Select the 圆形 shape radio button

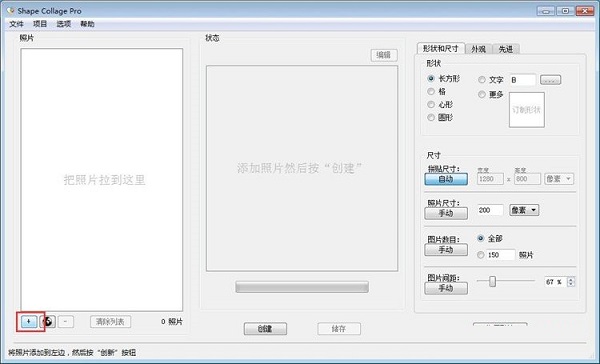[x=431, y=118]
